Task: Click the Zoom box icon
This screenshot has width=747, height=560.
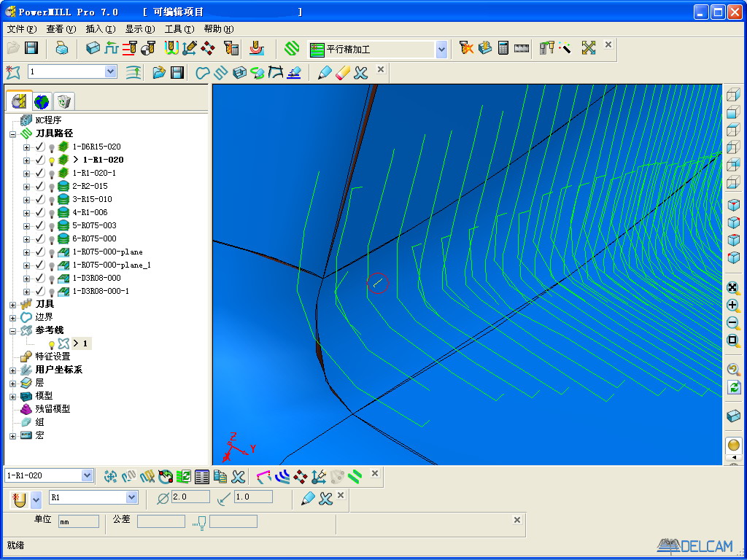Action: (x=733, y=341)
